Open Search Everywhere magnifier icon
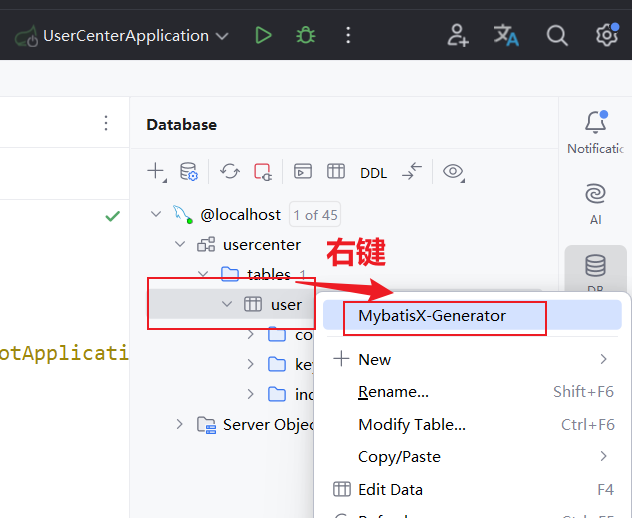Screen dimensions: 632x518 [557, 35]
